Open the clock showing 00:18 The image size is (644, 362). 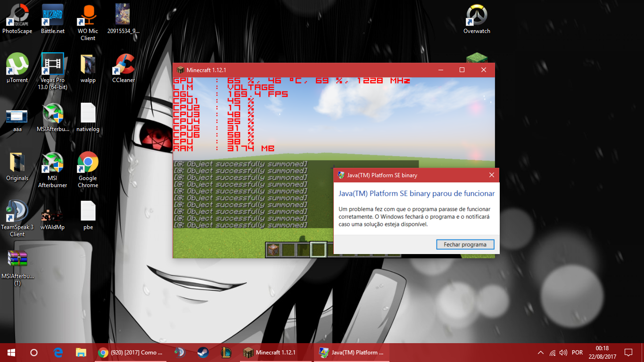(x=603, y=353)
